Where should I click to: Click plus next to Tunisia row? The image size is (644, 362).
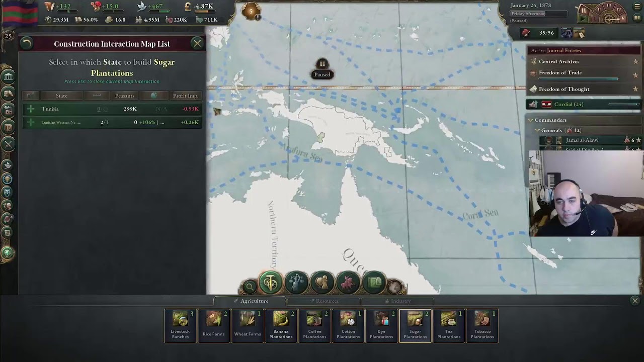tap(31, 109)
